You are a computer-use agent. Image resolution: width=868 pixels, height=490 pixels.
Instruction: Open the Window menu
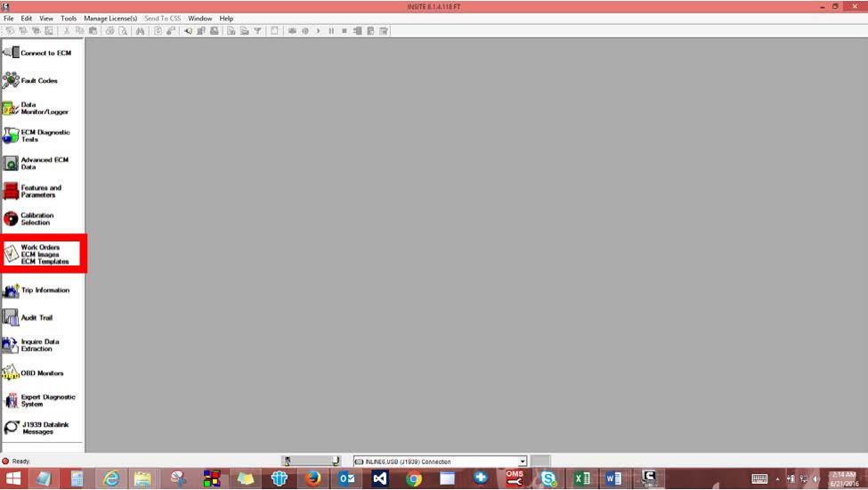tap(199, 19)
